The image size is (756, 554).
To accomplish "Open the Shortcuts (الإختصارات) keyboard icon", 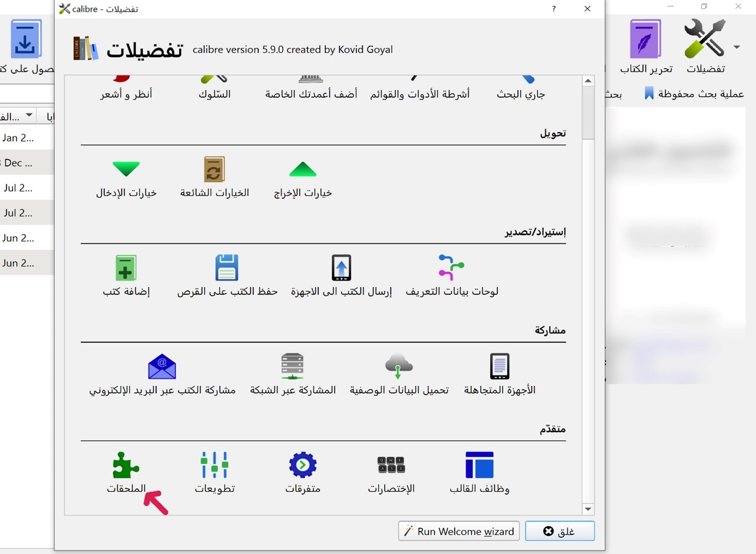I will pos(391,465).
